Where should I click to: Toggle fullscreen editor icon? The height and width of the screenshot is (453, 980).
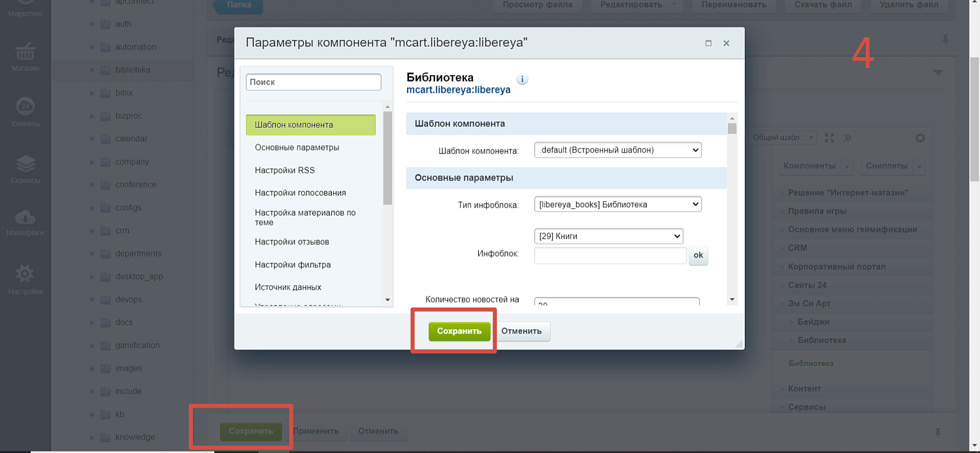tap(829, 138)
